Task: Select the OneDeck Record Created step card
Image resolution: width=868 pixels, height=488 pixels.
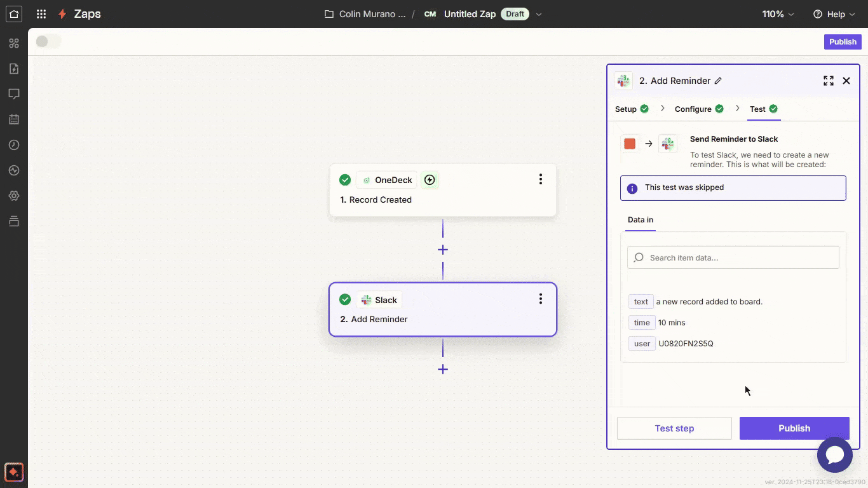Action: pyautogui.click(x=443, y=190)
